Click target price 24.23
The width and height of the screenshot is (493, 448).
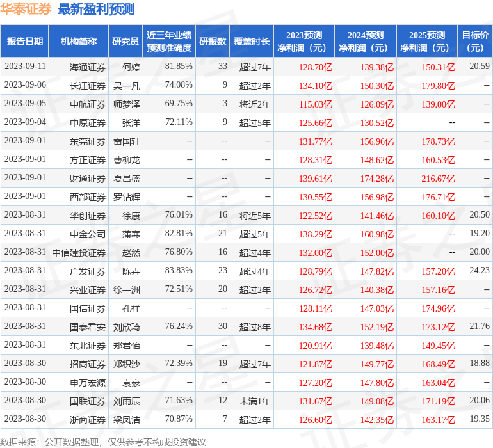pos(480,270)
